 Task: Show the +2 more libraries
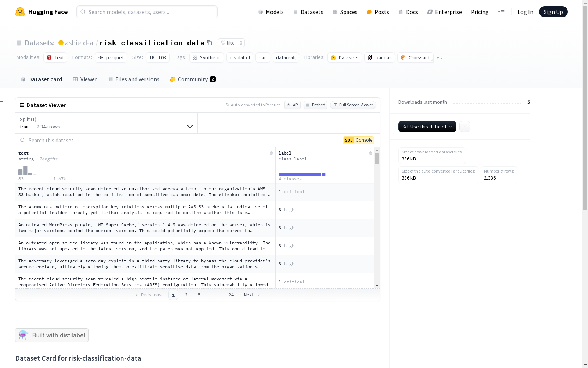click(x=440, y=57)
